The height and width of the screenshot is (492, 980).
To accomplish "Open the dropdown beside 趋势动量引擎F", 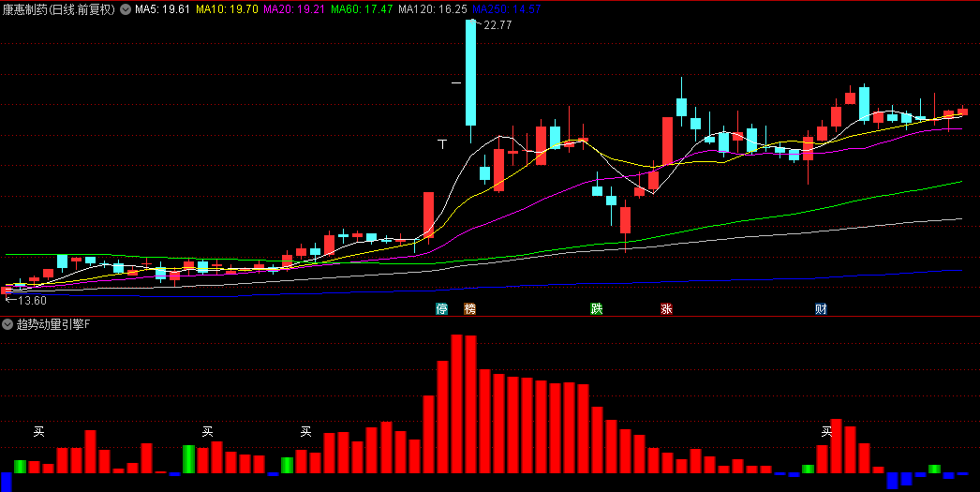I will (7, 324).
